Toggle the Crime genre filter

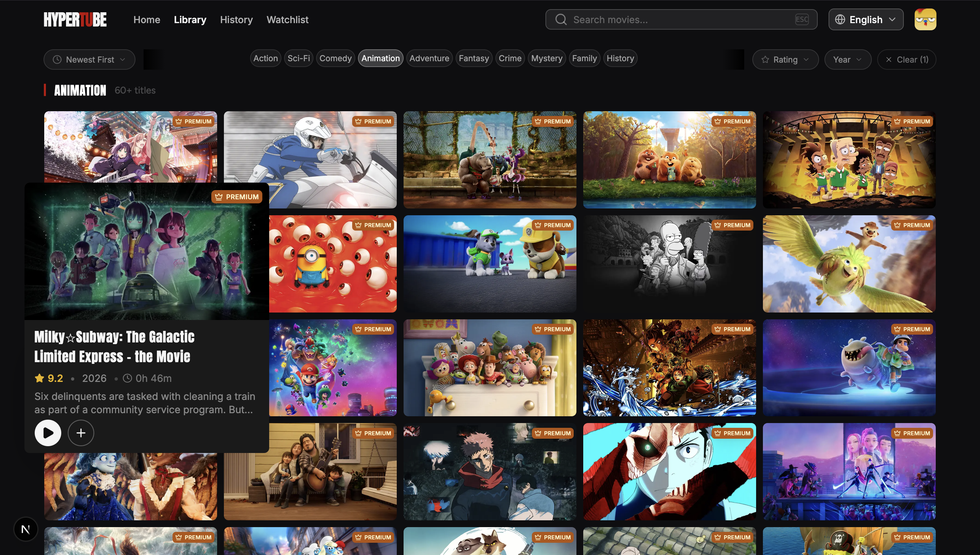(x=510, y=58)
